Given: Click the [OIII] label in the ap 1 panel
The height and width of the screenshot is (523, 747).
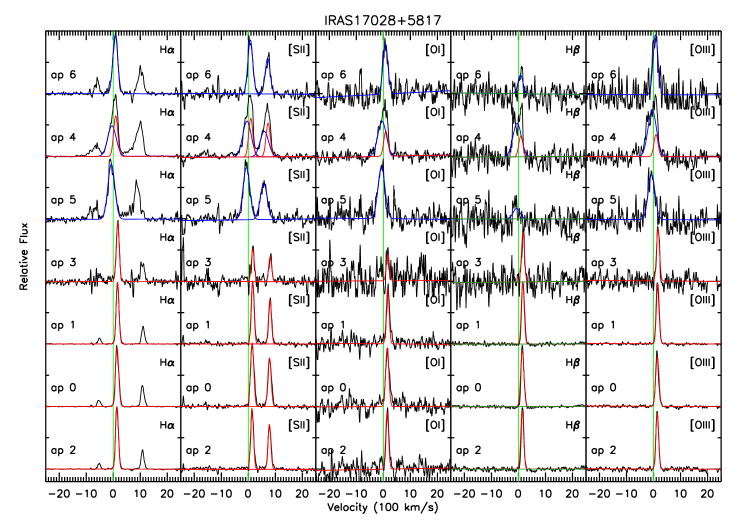Looking at the screenshot, I should [703, 300].
